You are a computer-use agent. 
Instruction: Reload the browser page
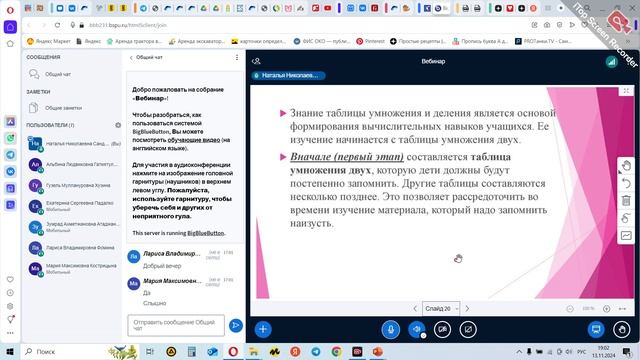click(x=58, y=25)
